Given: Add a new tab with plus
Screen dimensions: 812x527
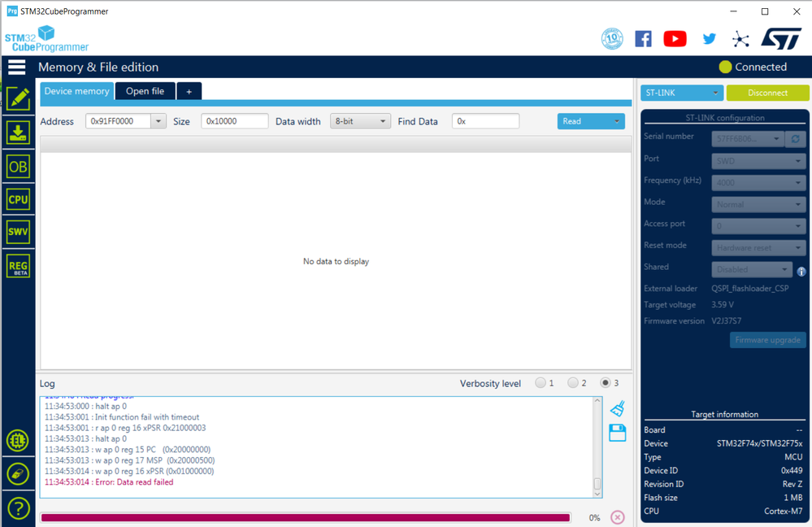Looking at the screenshot, I should point(189,91).
